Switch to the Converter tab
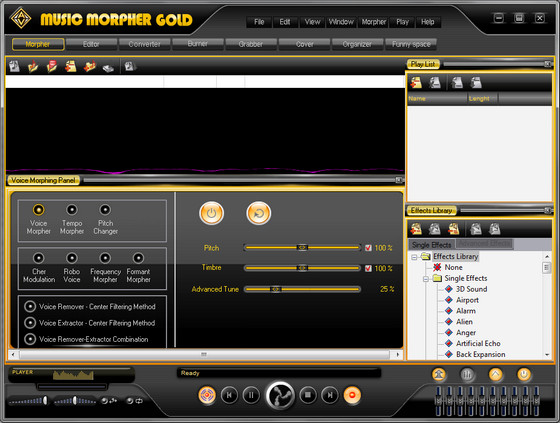Image resolution: width=560 pixels, height=423 pixels. click(x=144, y=44)
